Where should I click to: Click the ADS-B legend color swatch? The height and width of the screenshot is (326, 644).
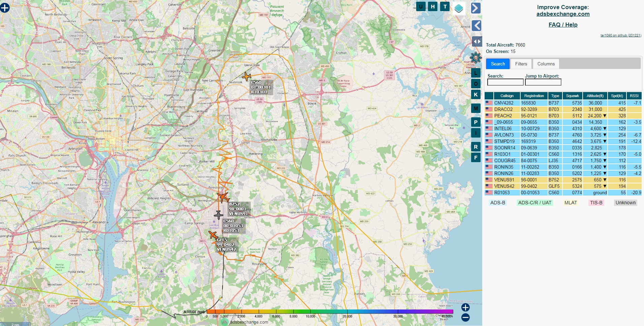click(497, 203)
